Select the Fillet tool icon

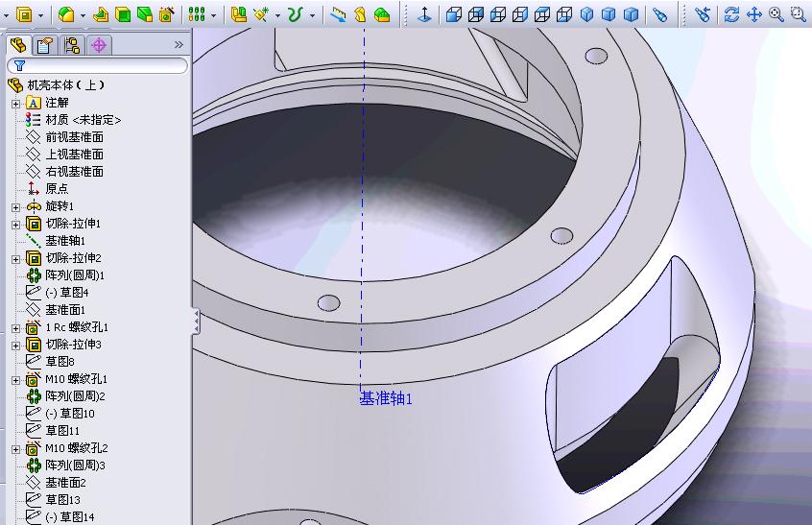click(66, 14)
